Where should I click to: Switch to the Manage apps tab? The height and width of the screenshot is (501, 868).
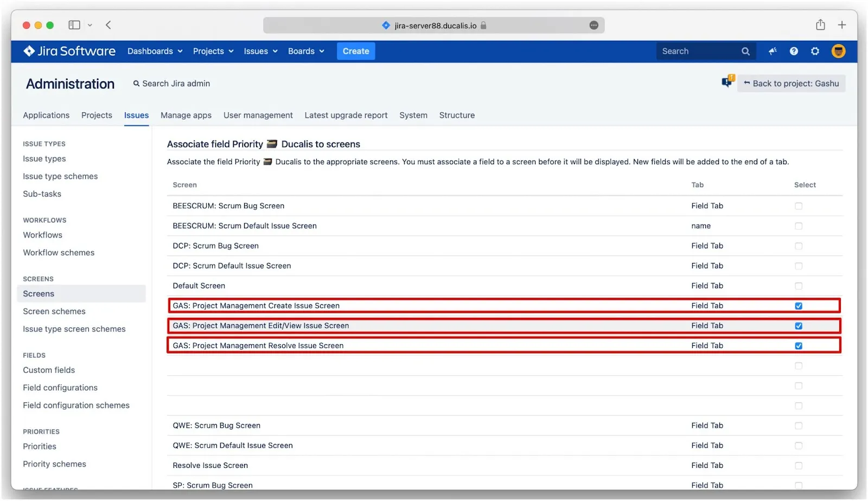tap(186, 115)
